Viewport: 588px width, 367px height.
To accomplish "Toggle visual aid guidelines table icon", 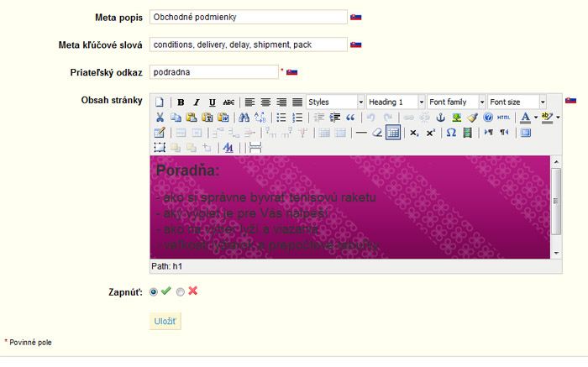I will pos(393,133).
